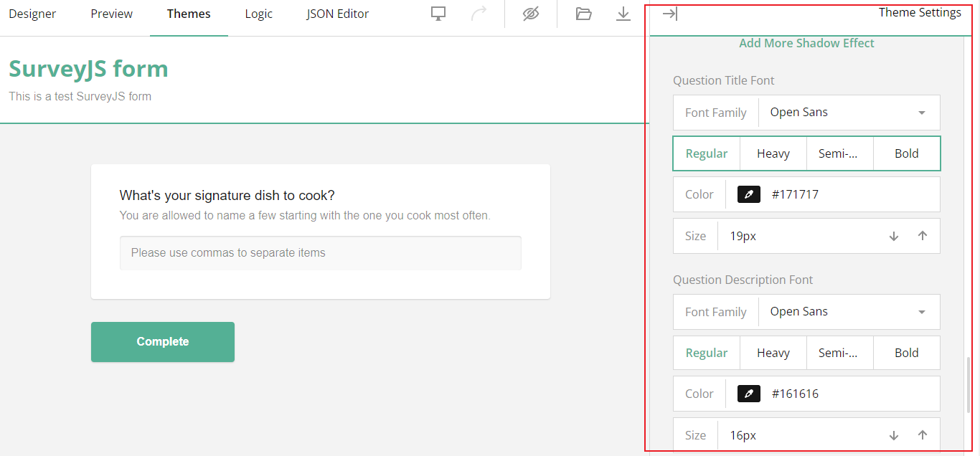Pick Question Title color with the eyedropper
Screen dimensions: 980x456
coord(748,194)
